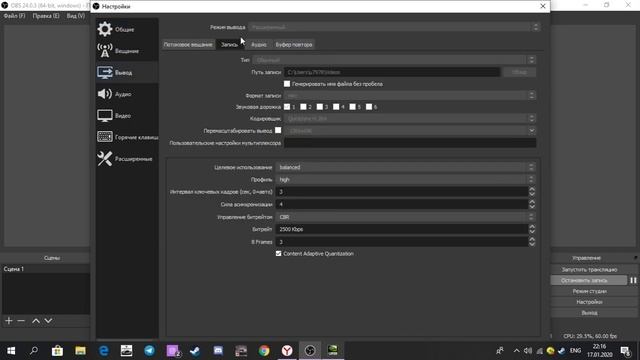Add a new scene with the plus icon
Image resolution: width=640 pixels, height=360 pixels.
[x=9, y=321]
